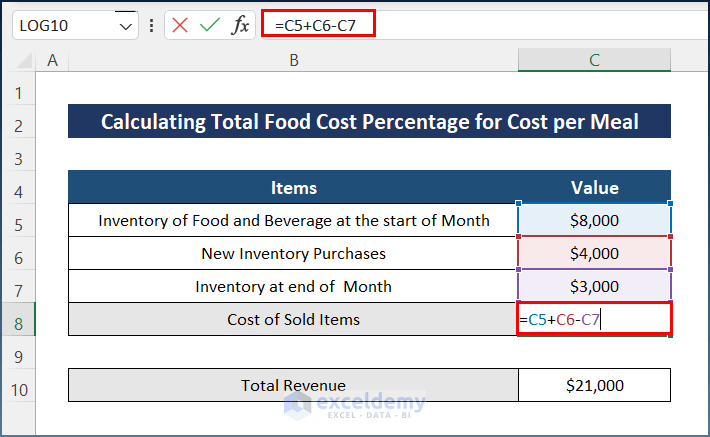This screenshot has height=437, width=710.
Task: Open the Insert Function fx dialog
Action: tap(240, 25)
